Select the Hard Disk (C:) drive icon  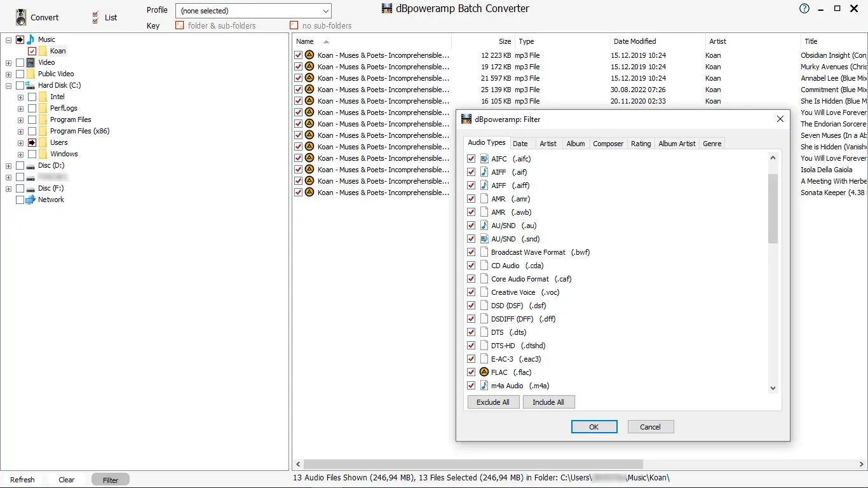point(31,85)
